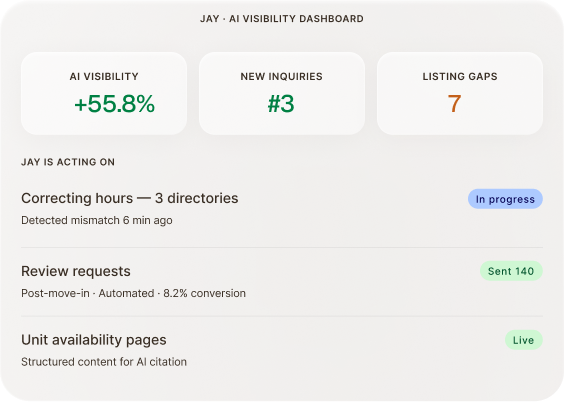
Task: Click the 'In progress' status badge
Action: click(x=505, y=199)
